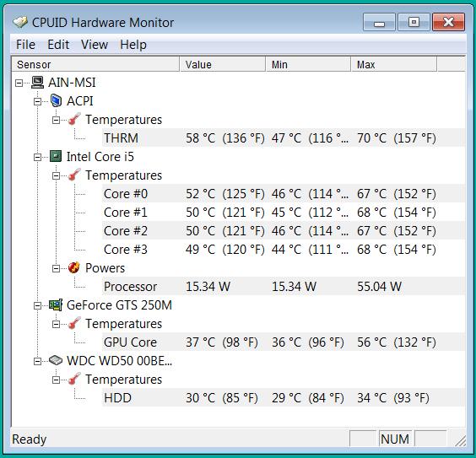Select the Core #2 temperature row

pyautogui.click(x=284, y=231)
